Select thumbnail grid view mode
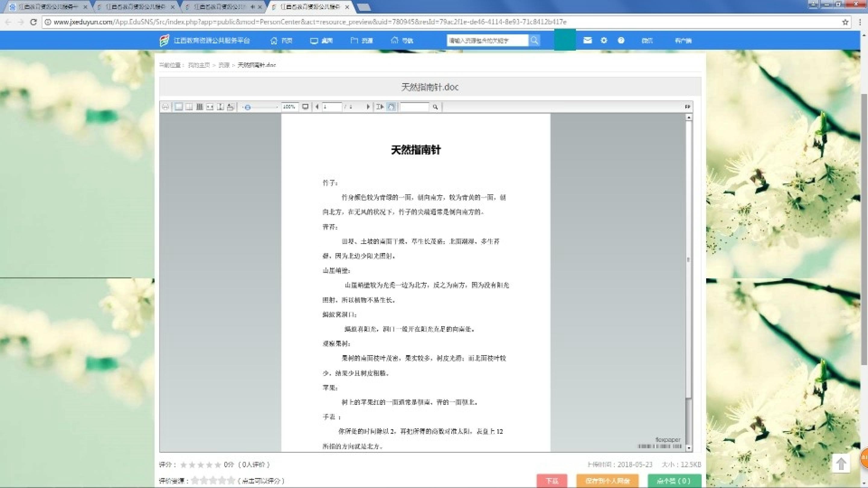Screen dimensions: 868x488 (200, 107)
